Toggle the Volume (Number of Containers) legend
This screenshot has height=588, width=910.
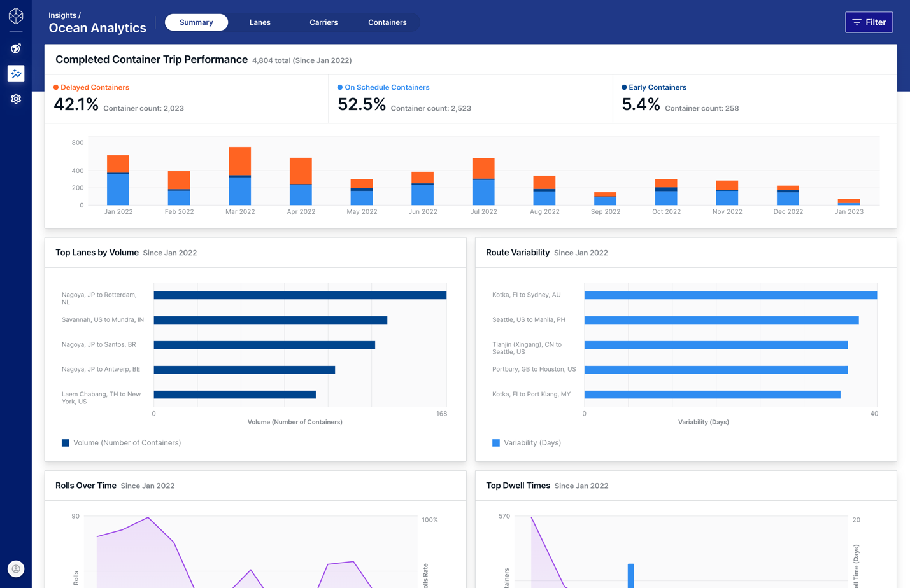[127, 443]
